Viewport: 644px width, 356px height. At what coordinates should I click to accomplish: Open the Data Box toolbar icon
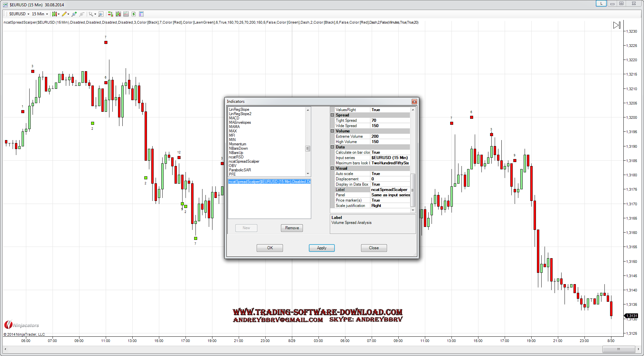[x=141, y=14]
